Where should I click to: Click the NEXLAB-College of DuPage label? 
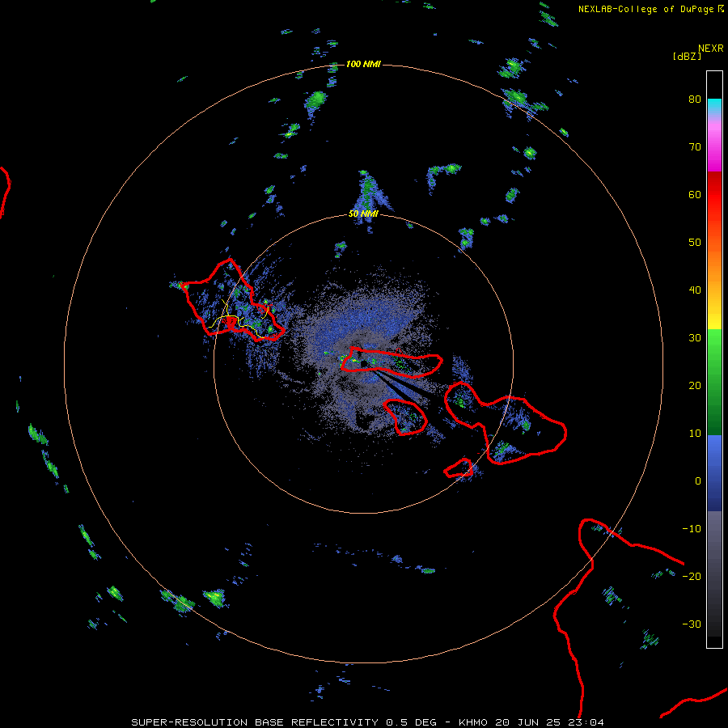[x=645, y=9]
